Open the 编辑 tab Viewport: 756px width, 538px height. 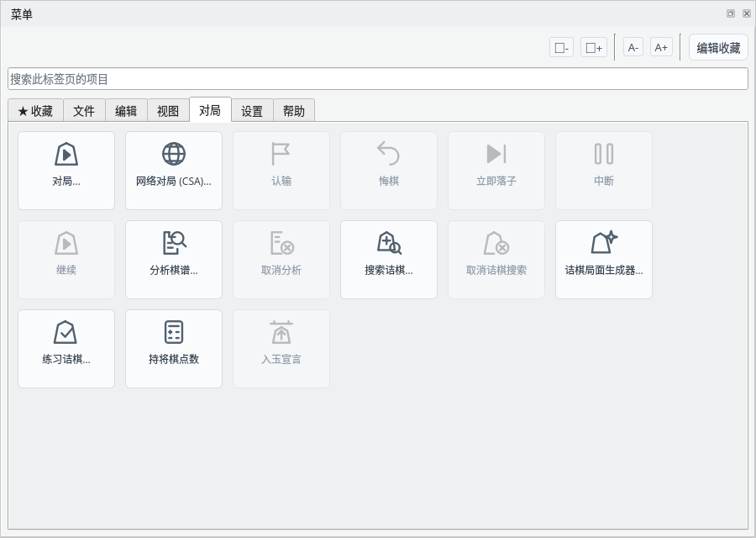tap(126, 111)
